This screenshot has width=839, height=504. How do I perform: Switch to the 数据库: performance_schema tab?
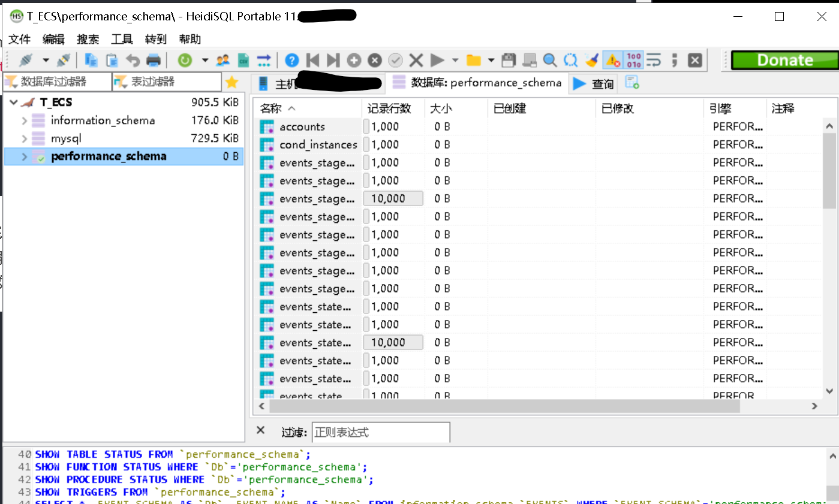[x=477, y=83]
